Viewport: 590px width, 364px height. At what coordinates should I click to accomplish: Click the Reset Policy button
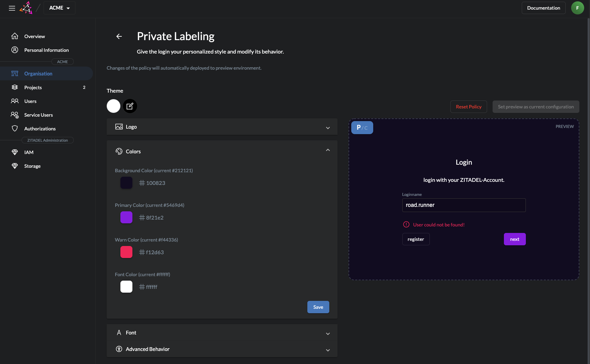(x=469, y=107)
